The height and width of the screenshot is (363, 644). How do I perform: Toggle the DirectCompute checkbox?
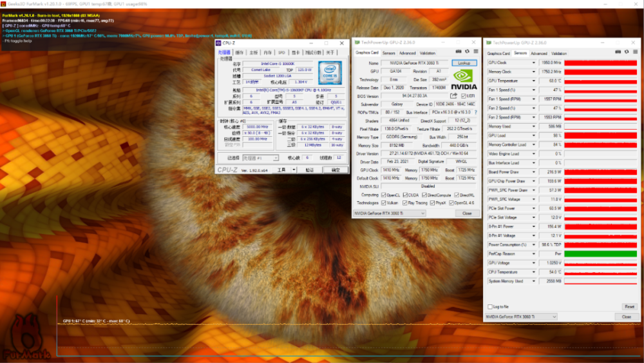[424, 195]
